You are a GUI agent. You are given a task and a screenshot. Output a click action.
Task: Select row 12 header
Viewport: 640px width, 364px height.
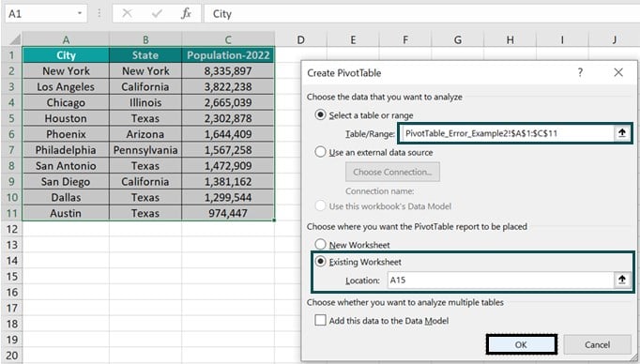click(x=11, y=229)
